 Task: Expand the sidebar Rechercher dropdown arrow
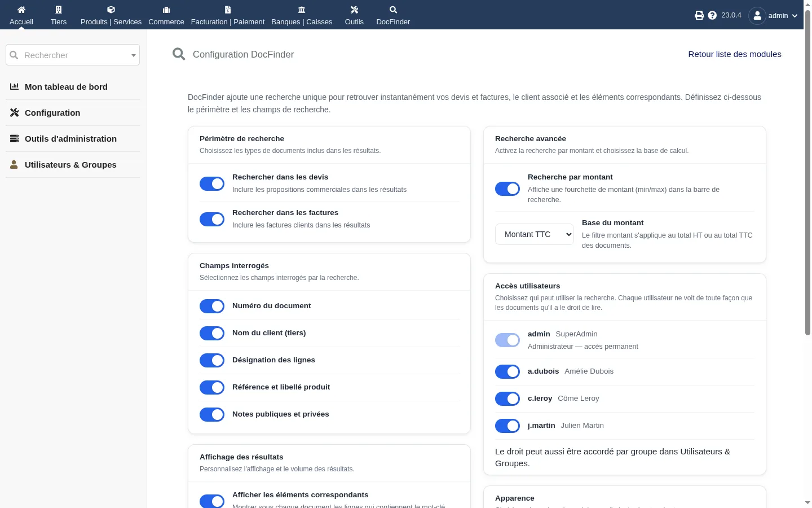(x=134, y=55)
